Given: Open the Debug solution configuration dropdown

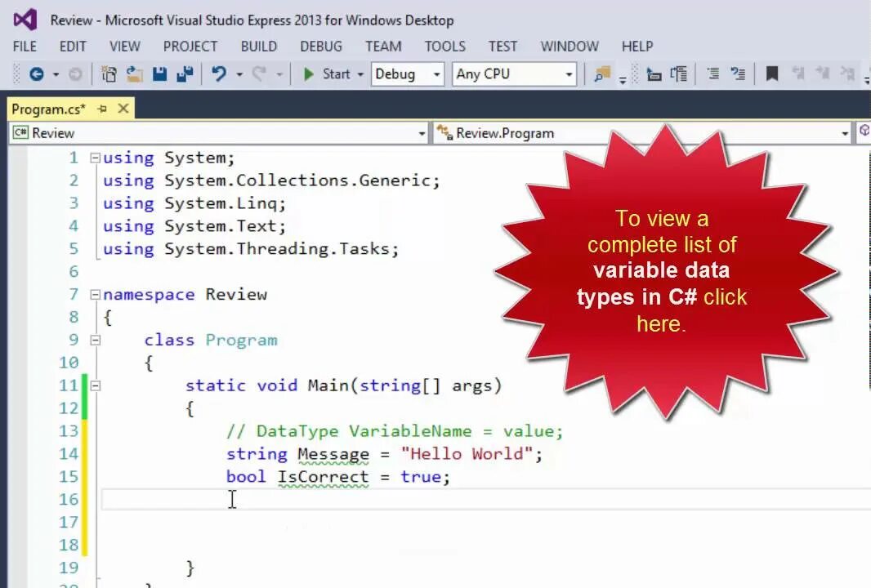Looking at the screenshot, I should tap(408, 73).
